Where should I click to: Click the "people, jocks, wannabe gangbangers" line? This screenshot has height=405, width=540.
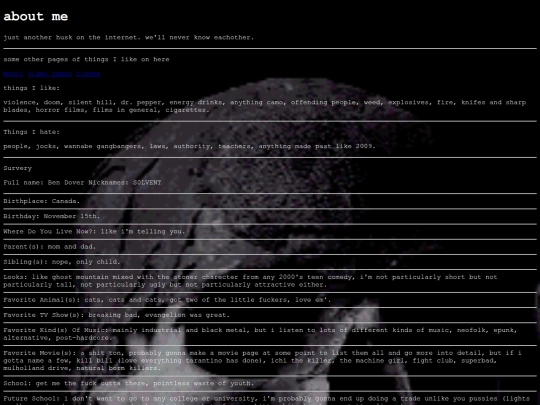point(189,146)
